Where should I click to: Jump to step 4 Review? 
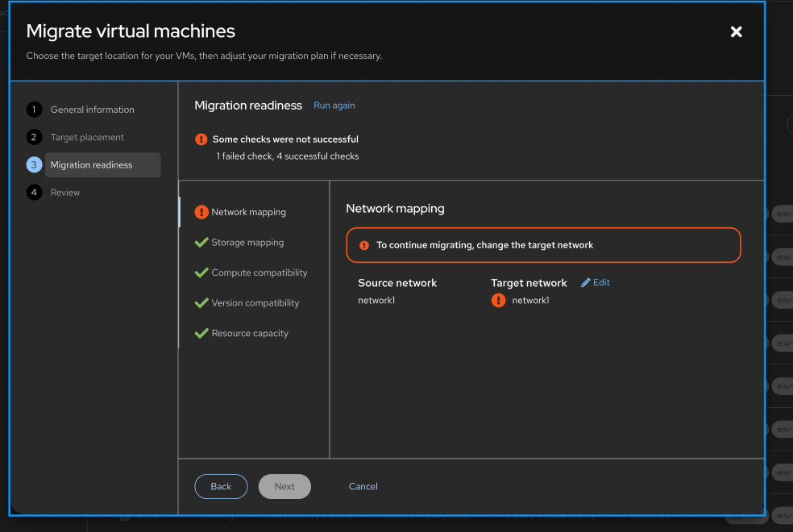65,193
